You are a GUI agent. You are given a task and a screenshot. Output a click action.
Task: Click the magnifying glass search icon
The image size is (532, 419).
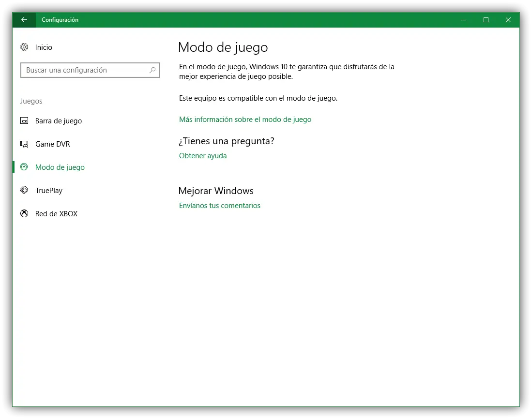(152, 70)
